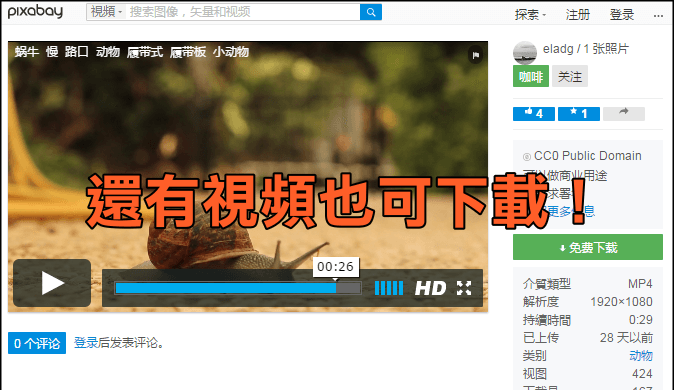
Task: Enter fullscreen video mode
Action: (464, 288)
